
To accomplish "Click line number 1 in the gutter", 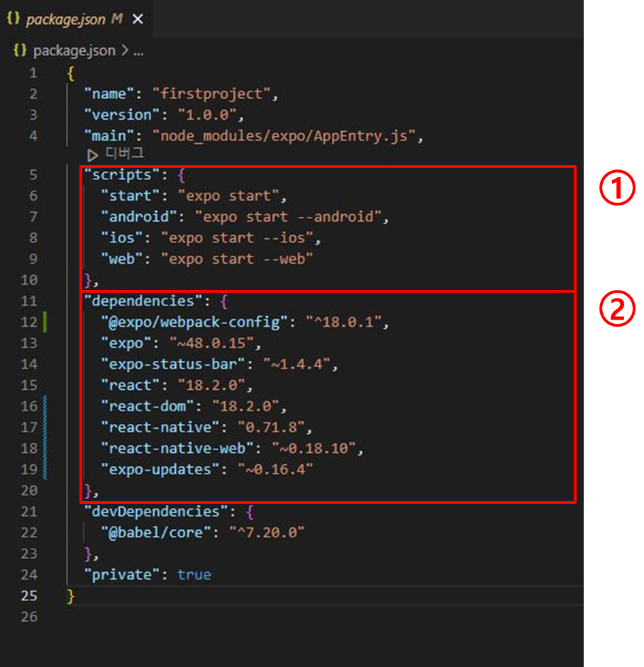I will 33,73.
